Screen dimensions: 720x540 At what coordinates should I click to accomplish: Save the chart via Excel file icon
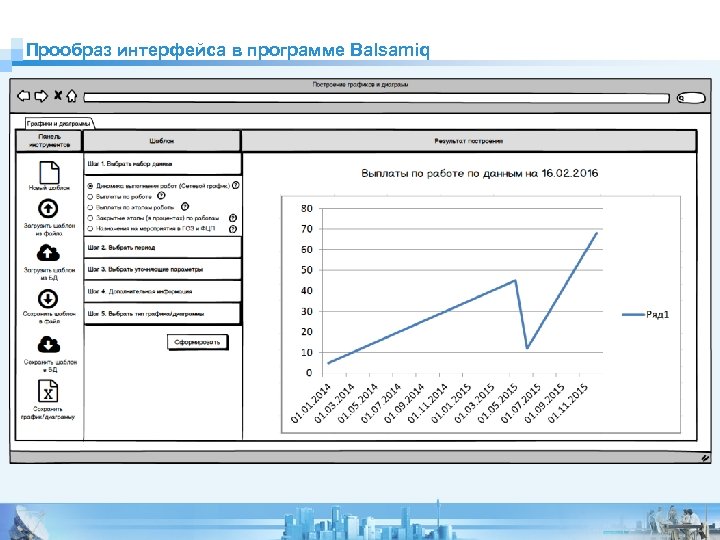point(48,391)
